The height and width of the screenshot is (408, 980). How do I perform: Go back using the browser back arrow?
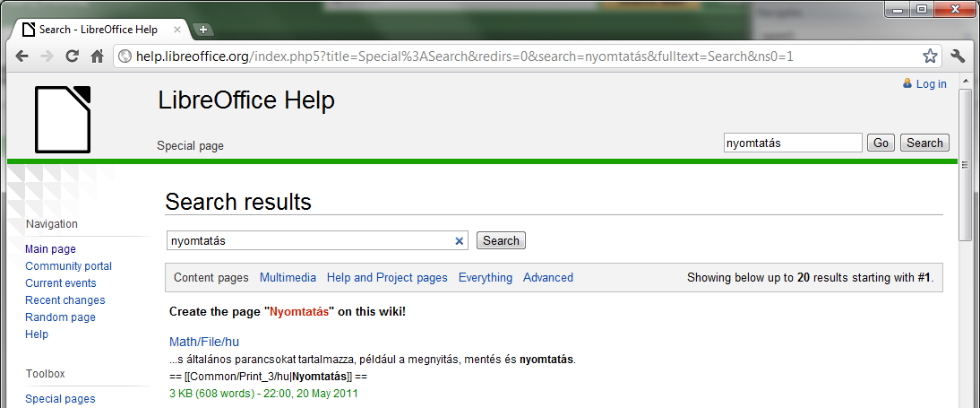coord(21,56)
